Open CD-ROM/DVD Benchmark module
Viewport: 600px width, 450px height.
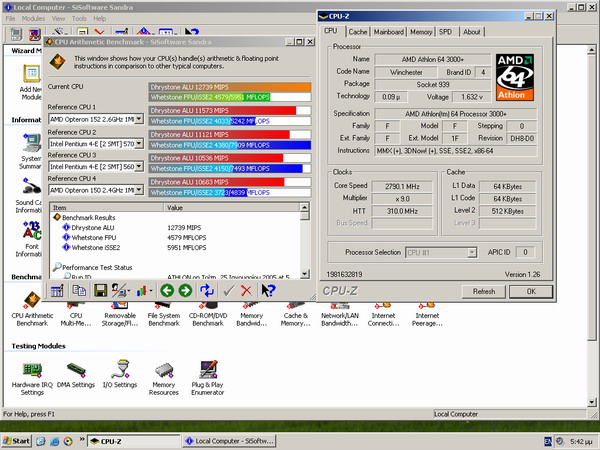[208, 315]
